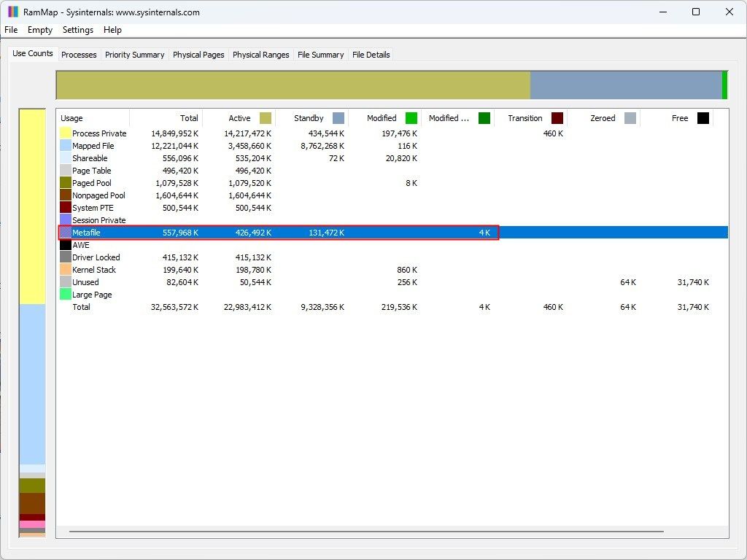Open the Help menu
The height and width of the screenshot is (560, 747).
click(x=112, y=29)
